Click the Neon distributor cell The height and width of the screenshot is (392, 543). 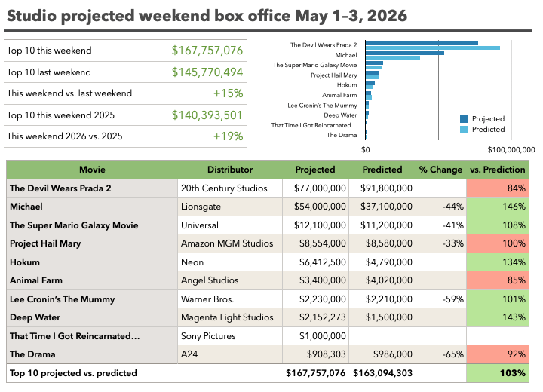point(230,262)
